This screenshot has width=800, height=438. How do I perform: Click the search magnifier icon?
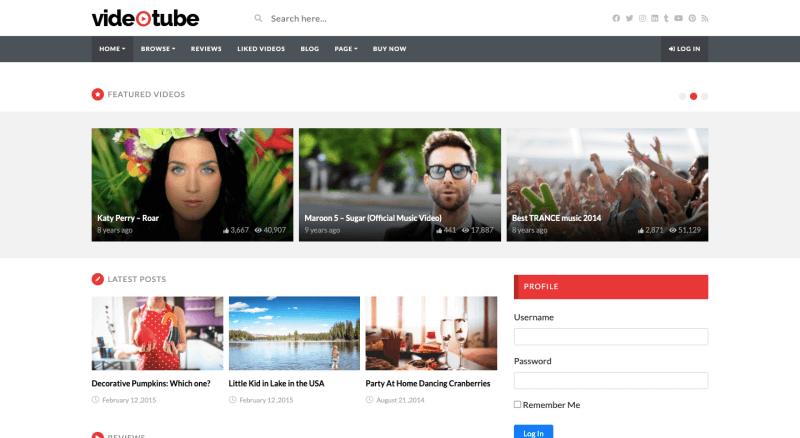259,18
